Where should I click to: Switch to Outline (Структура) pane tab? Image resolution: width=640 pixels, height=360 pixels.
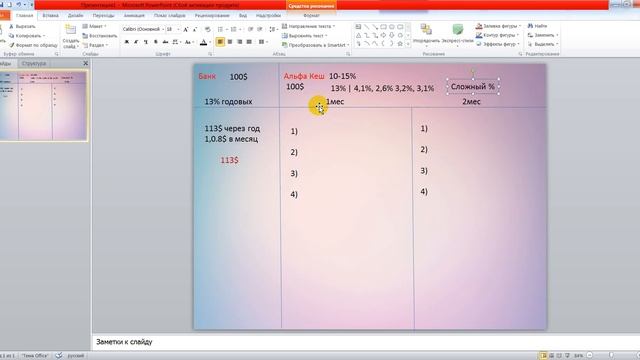click(33, 64)
